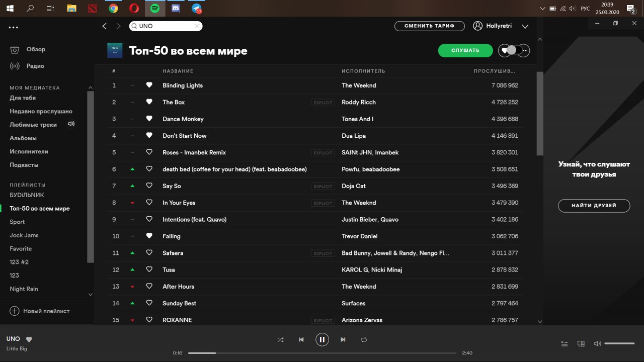Like In Your Eyes with its heart
Screen dimensions: 644x362
click(149, 203)
